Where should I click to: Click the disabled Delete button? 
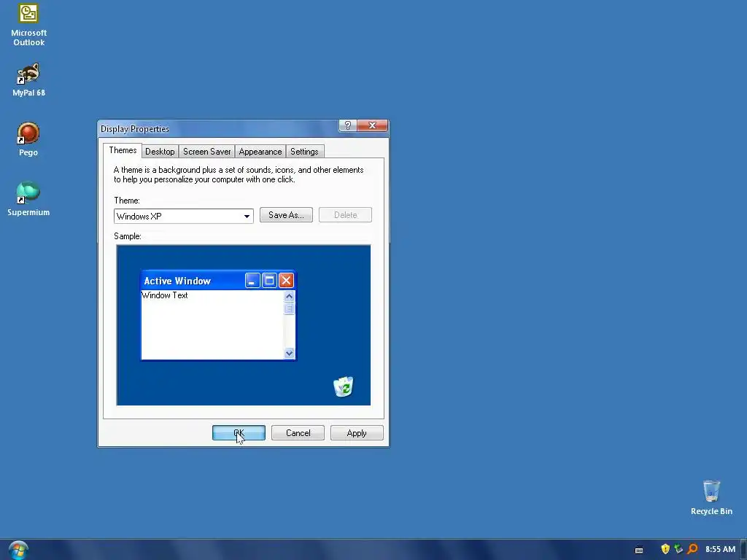point(345,215)
